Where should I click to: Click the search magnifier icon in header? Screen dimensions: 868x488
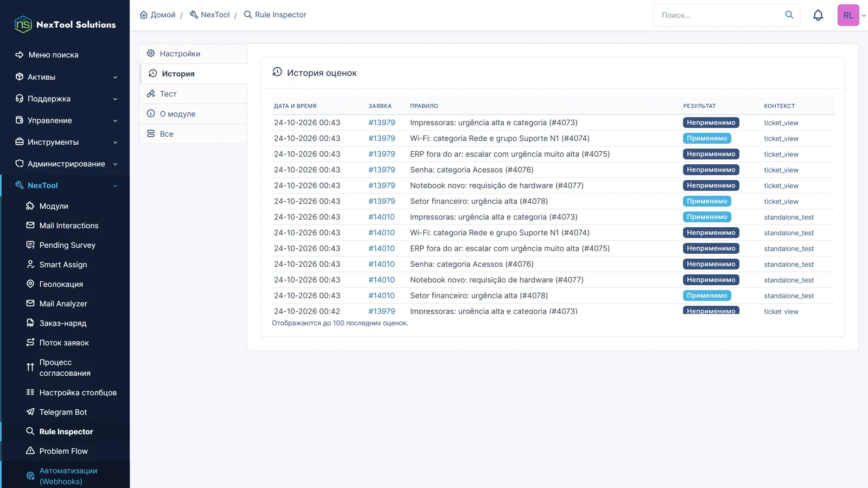pyautogui.click(x=789, y=15)
